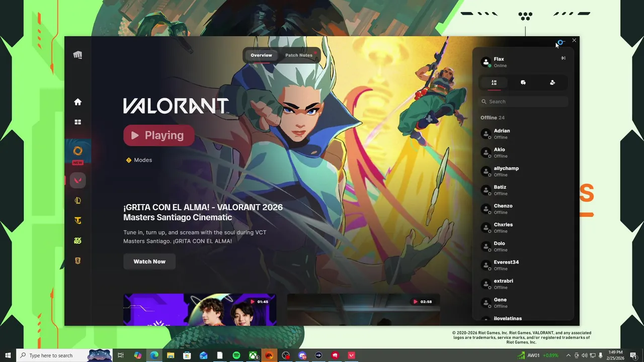This screenshot has height=362, width=644.
Task: Click the Overview tab
Action: 261,55
